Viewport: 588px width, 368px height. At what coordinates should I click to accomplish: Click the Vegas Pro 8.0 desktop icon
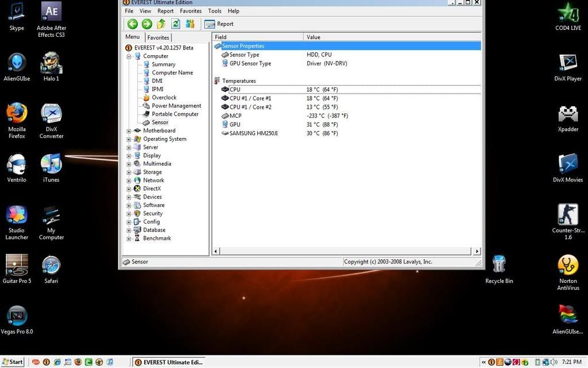tap(17, 320)
